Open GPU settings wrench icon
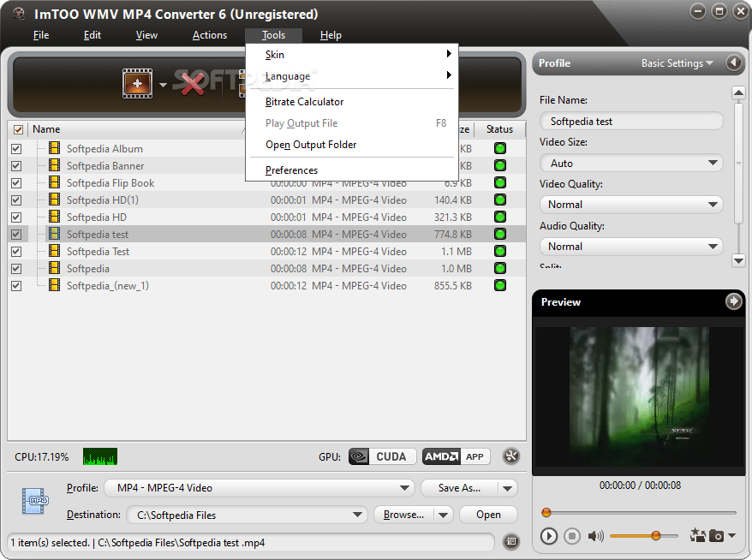The width and height of the screenshot is (752, 560). point(511,456)
